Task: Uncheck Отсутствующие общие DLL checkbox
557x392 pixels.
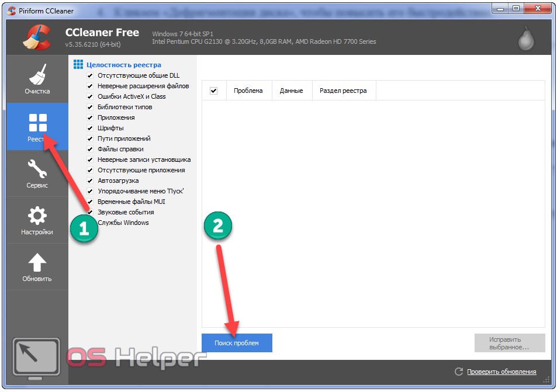Action: (90, 76)
